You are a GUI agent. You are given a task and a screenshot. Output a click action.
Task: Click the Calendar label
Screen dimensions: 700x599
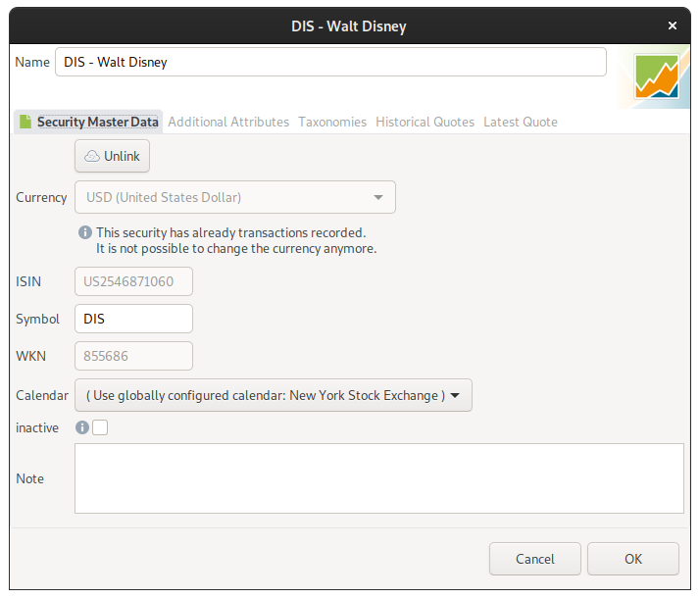(42, 395)
